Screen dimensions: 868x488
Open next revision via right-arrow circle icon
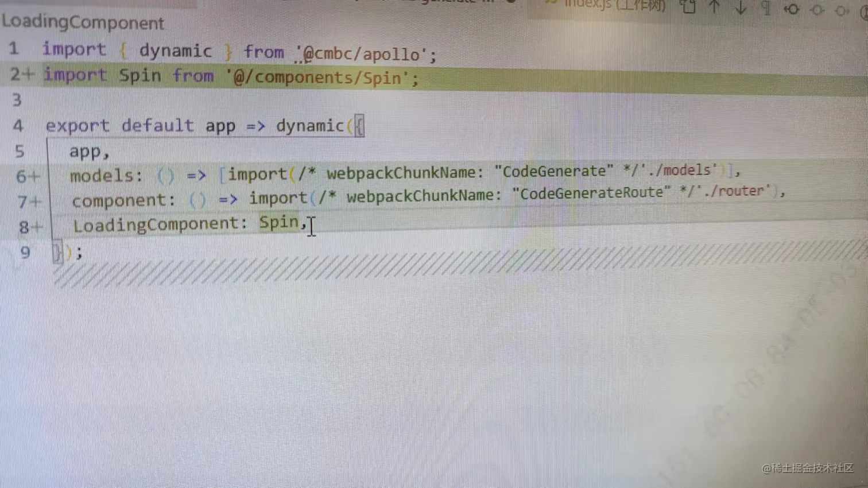[842, 10]
